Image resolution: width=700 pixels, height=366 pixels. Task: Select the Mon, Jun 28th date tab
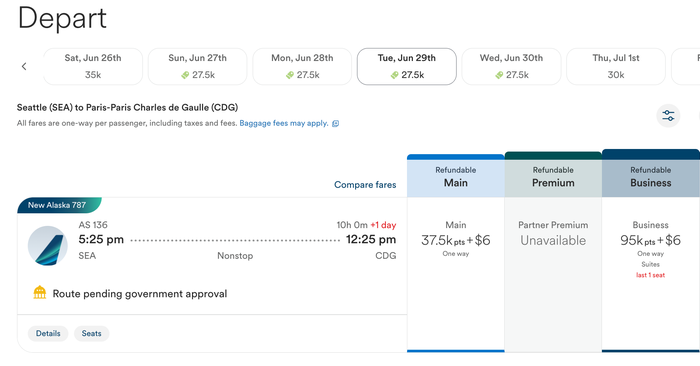click(x=302, y=67)
